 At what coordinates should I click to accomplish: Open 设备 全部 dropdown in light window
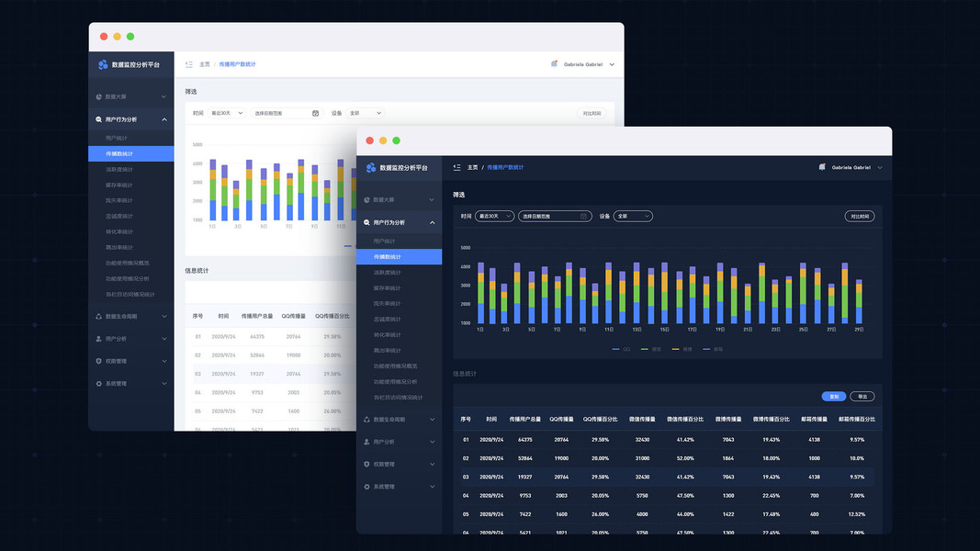pyautogui.click(x=365, y=113)
